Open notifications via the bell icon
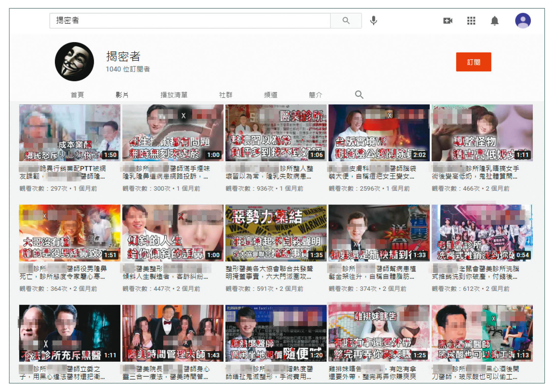 pyautogui.click(x=495, y=21)
